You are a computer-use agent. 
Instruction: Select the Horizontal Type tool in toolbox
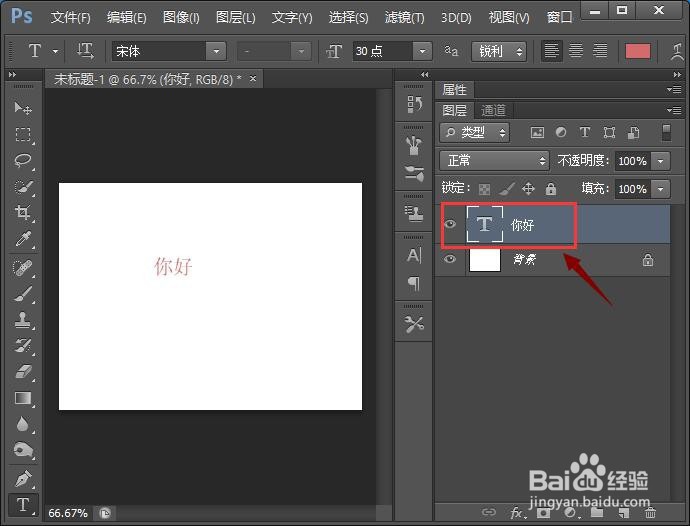pyautogui.click(x=23, y=505)
